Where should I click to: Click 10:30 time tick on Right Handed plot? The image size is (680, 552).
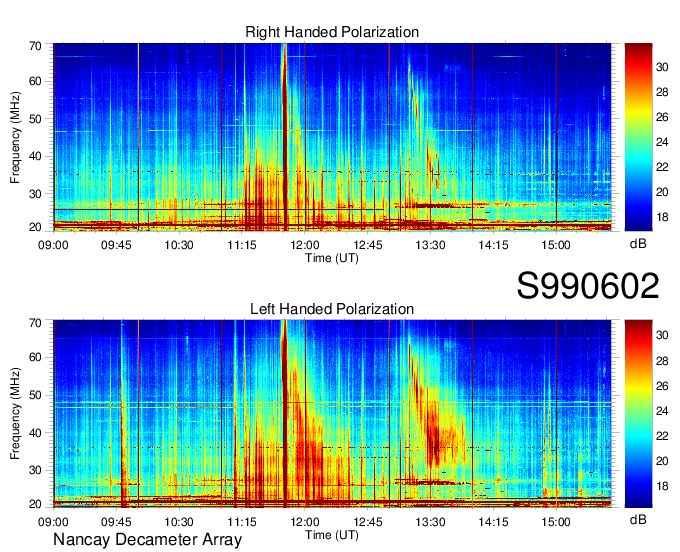[x=179, y=245]
